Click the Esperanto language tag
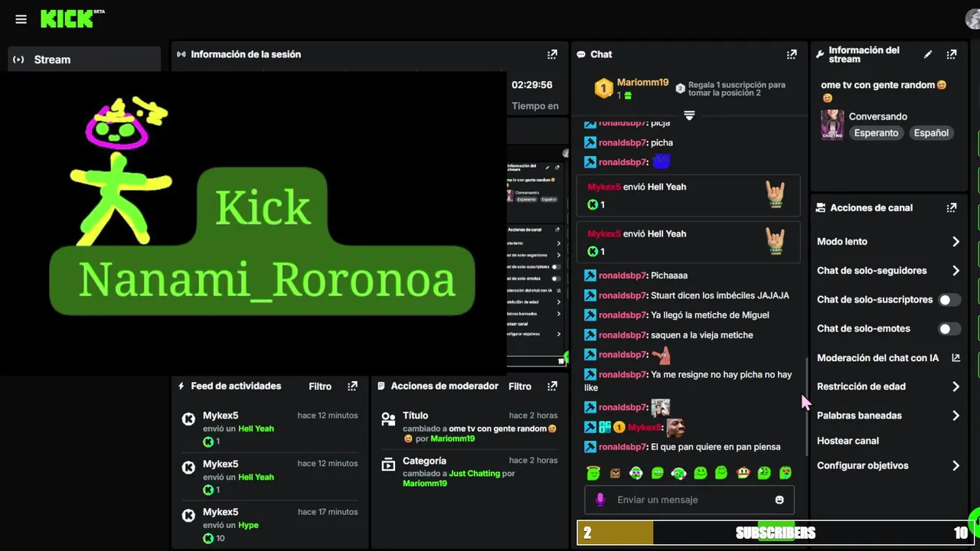This screenshot has height=551, width=980. point(877,133)
